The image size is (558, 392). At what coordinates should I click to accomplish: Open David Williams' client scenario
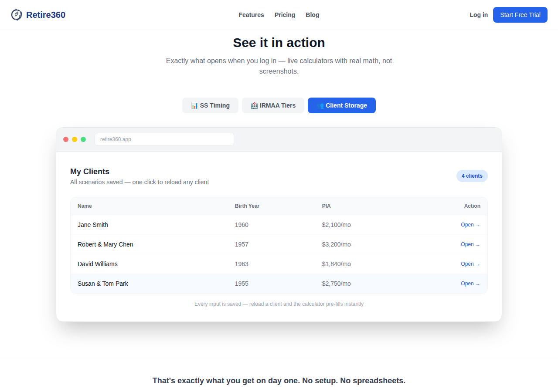pyautogui.click(x=470, y=264)
